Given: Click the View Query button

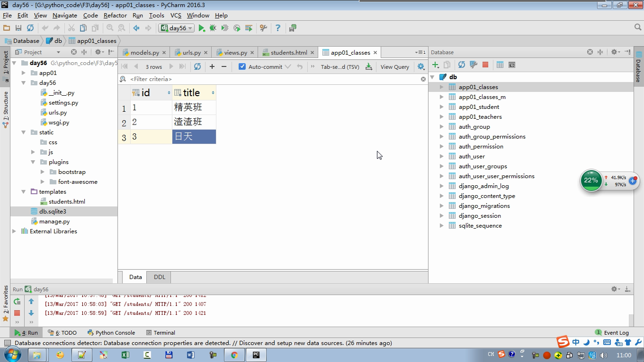Looking at the screenshot, I should point(394,66).
